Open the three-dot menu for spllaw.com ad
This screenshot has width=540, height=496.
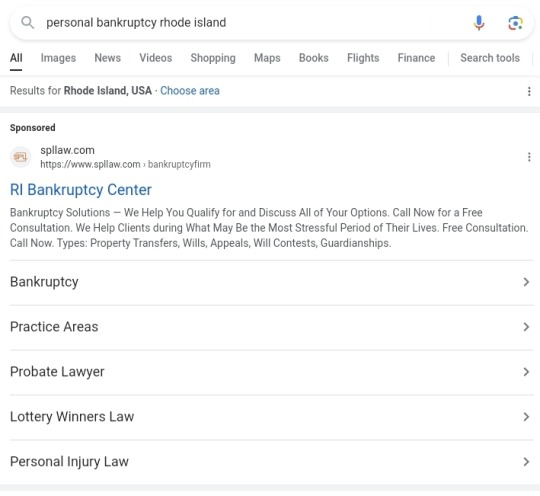tap(529, 157)
